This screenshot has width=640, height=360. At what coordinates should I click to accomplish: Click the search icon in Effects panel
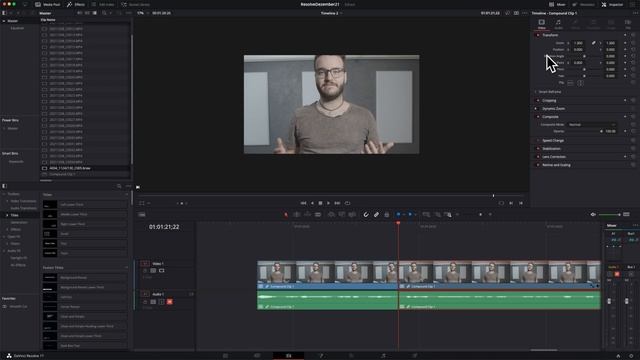119,186
